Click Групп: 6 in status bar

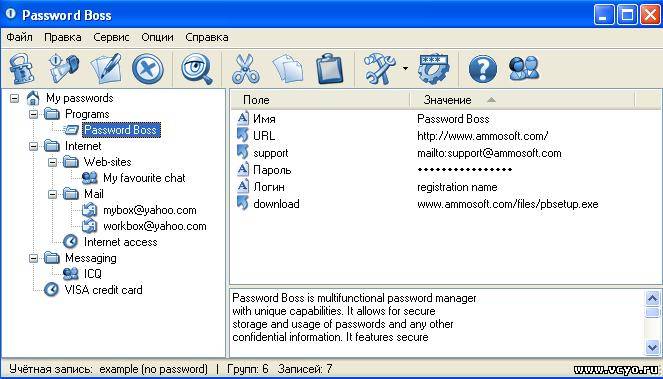coord(248,369)
